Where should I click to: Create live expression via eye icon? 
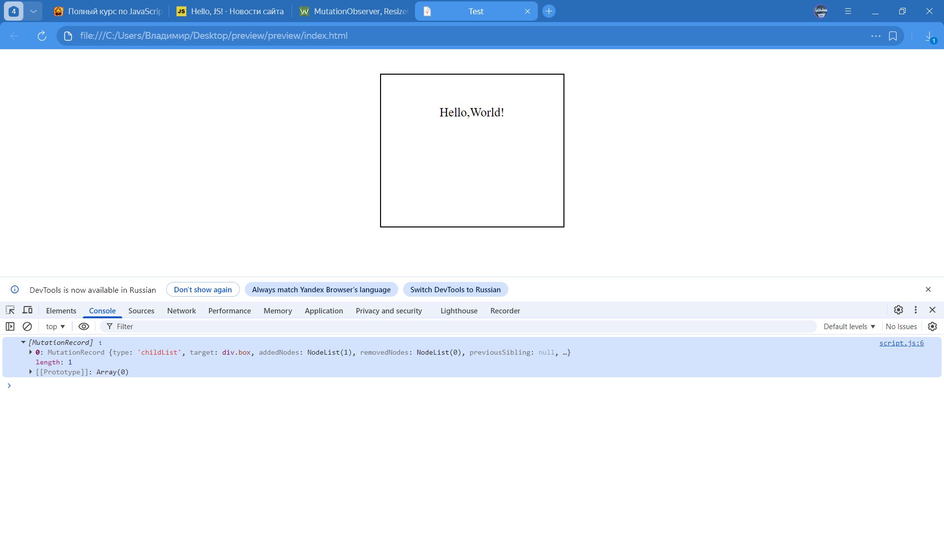click(84, 326)
